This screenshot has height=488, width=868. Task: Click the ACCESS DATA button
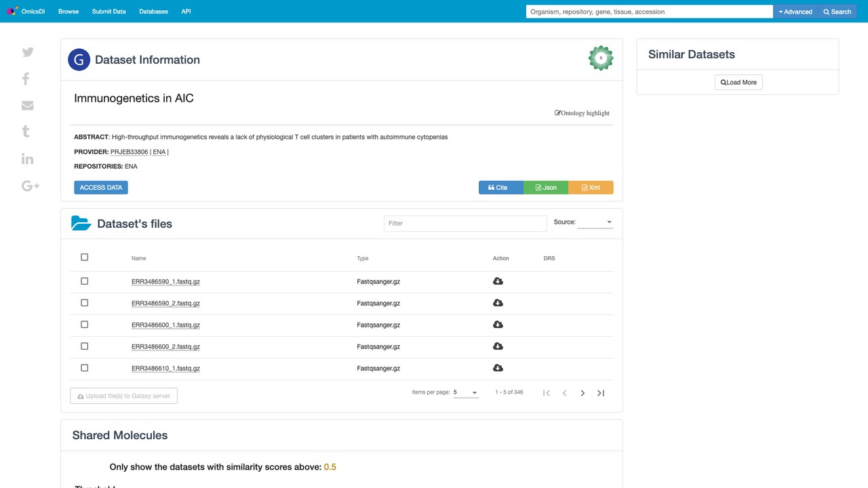(x=101, y=188)
